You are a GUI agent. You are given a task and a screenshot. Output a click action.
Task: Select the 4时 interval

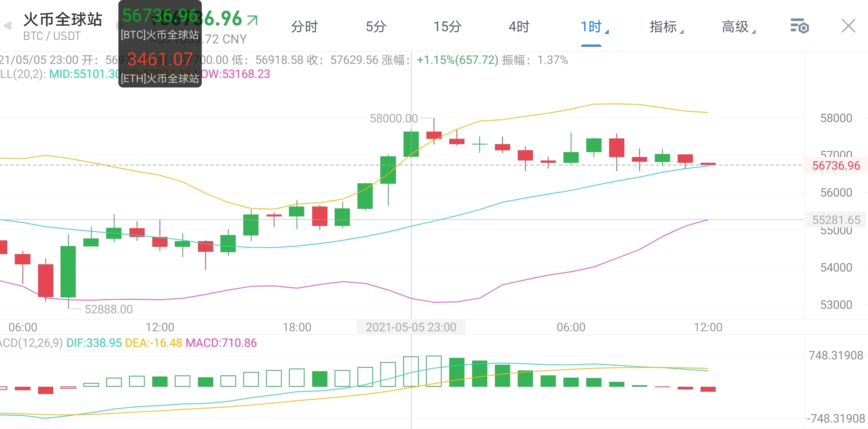(519, 27)
